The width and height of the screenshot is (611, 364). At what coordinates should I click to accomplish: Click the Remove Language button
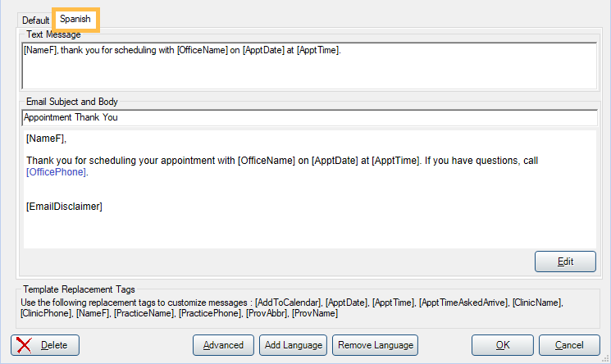click(x=376, y=345)
